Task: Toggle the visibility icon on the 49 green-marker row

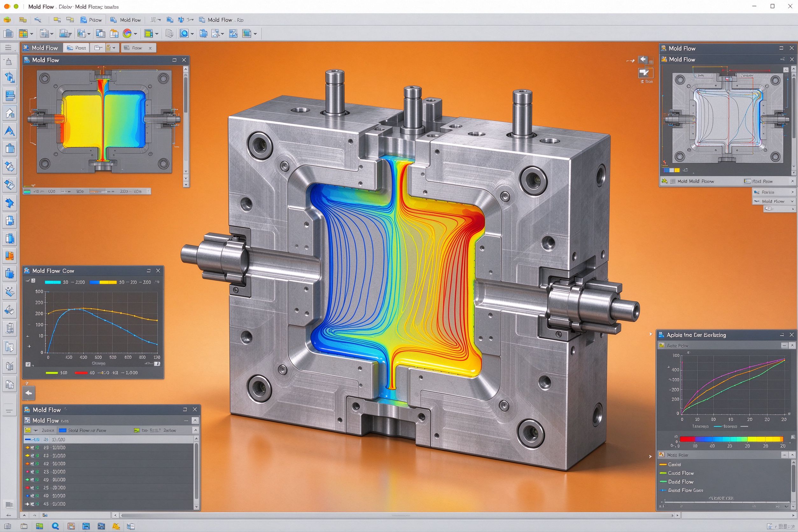Action: point(32,480)
